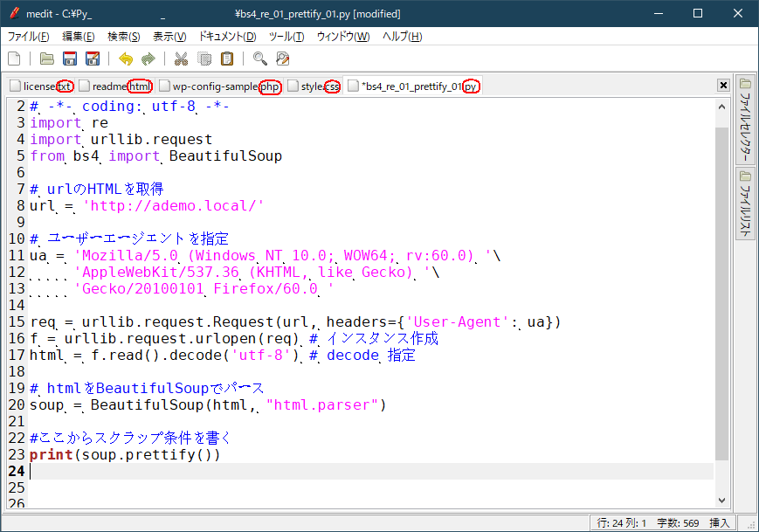Open the ツール(T) menu

[x=286, y=36]
